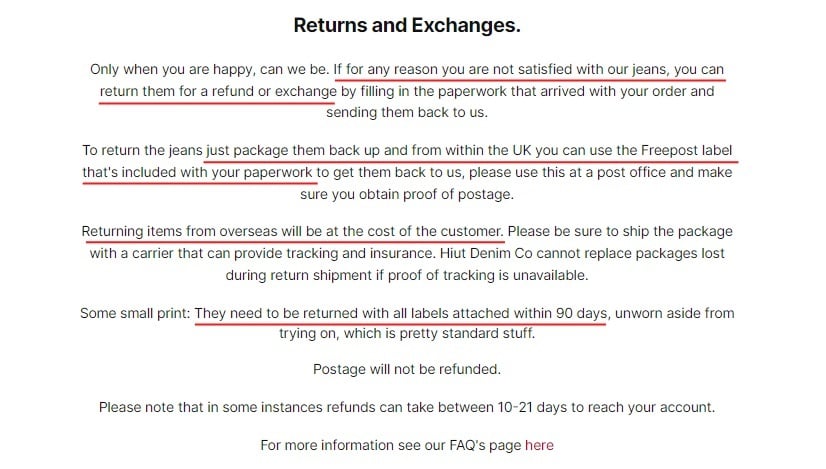Click the line 'during return shipment if proof of tracking is unavailable.'
Image resolution: width=826 pixels, height=469 pixels.
click(x=407, y=276)
